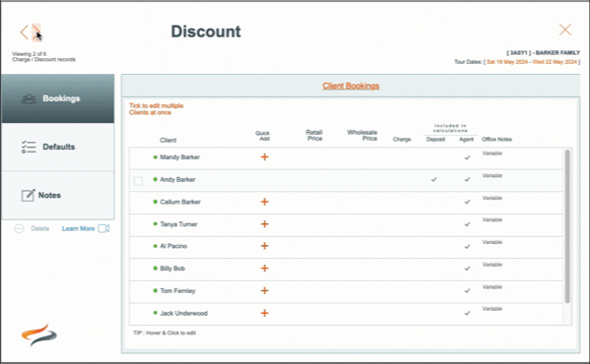Image resolution: width=590 pixels, height=364 pixels.
Task: Click the Client Bookings link
Action: point(351,86)
